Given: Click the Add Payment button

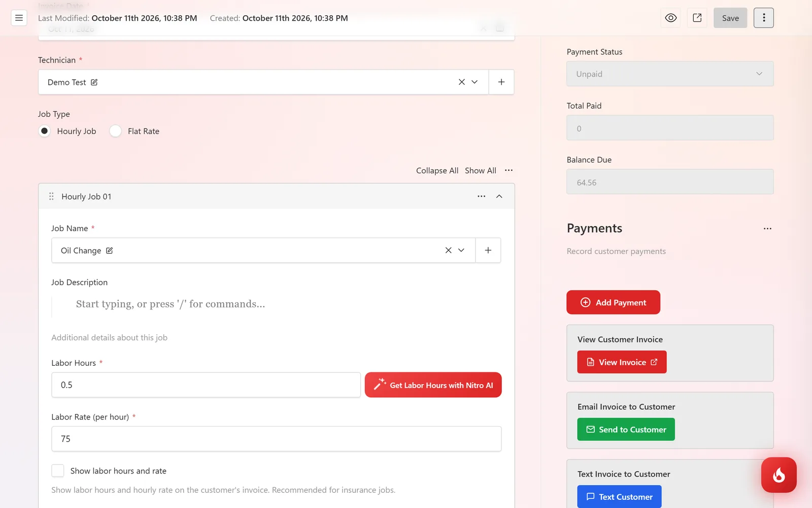Looking at the screenshot, I should [613, 302].
